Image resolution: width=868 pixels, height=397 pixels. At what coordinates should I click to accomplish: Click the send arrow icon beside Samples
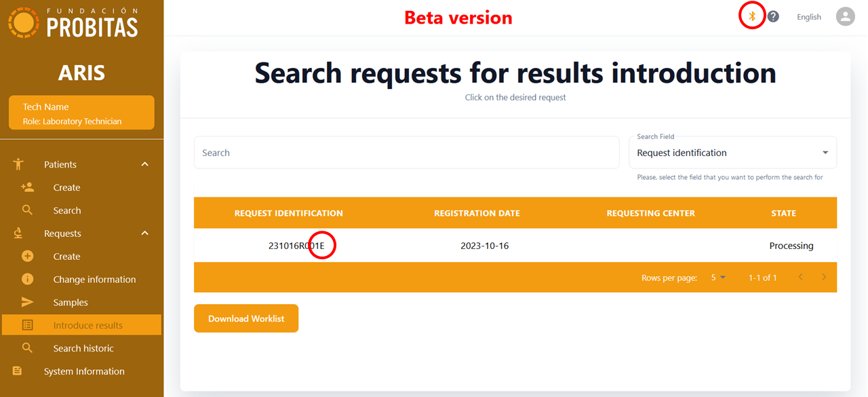click(x=27, y=302)
